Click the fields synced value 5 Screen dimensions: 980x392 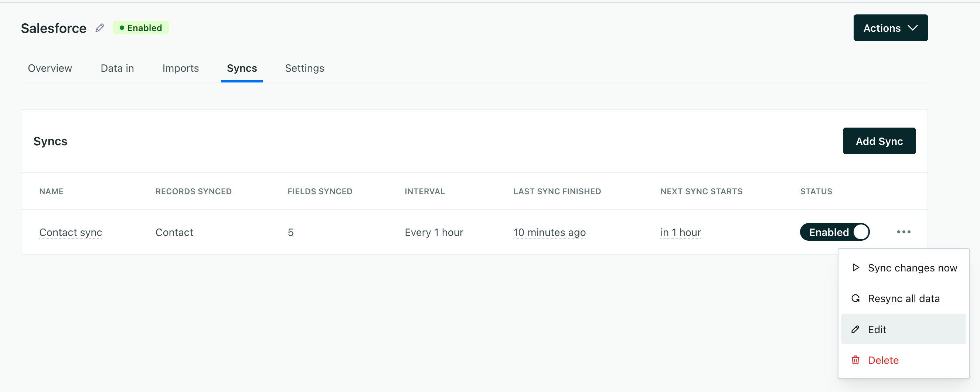[291, 232]
